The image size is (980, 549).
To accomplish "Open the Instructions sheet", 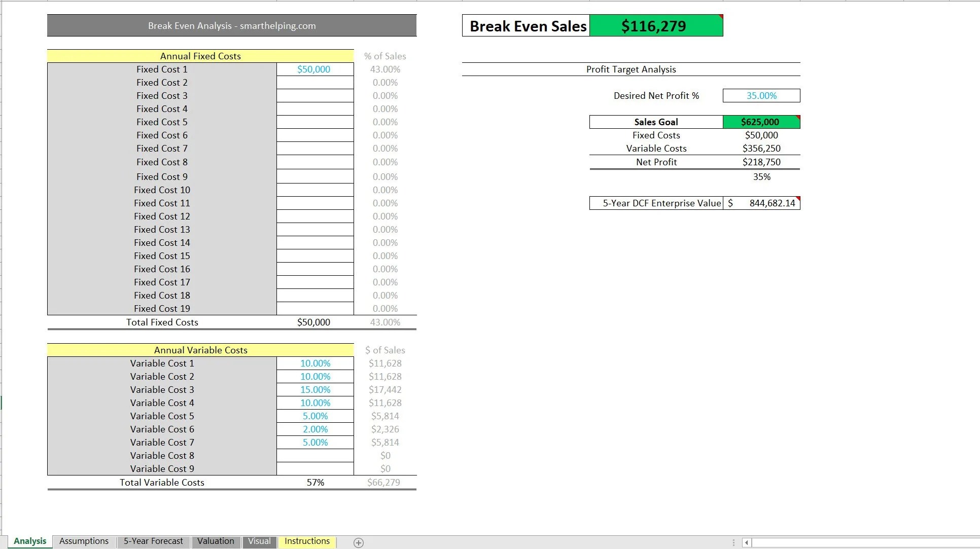I will click(x=307, y=541).
